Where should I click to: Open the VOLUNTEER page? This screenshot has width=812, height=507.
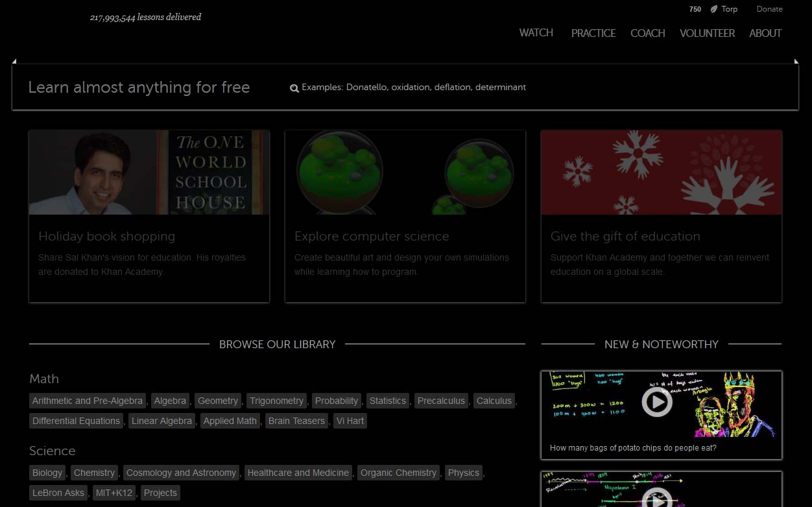707,33
